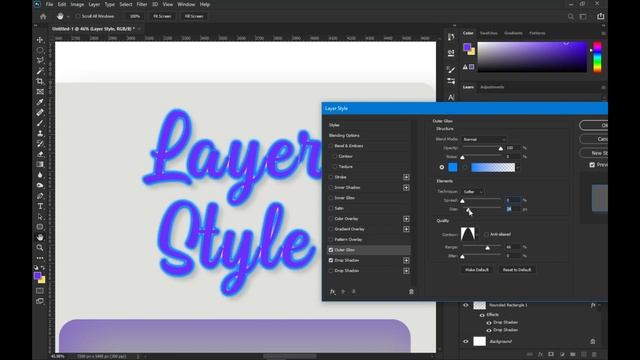The image size is (640, 360).
Task: Click the fx icon in Layer Style dialog
Action: click(333, 291)
